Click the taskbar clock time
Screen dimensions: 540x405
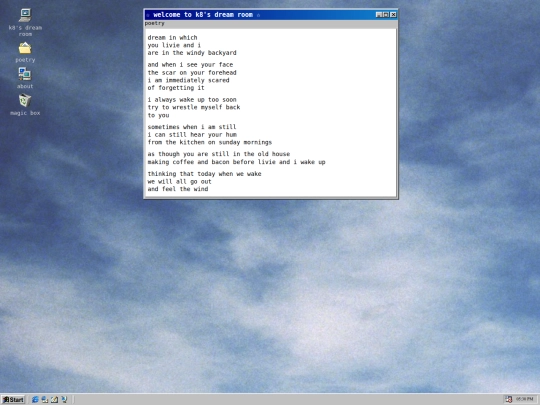[x=524, y=399]
